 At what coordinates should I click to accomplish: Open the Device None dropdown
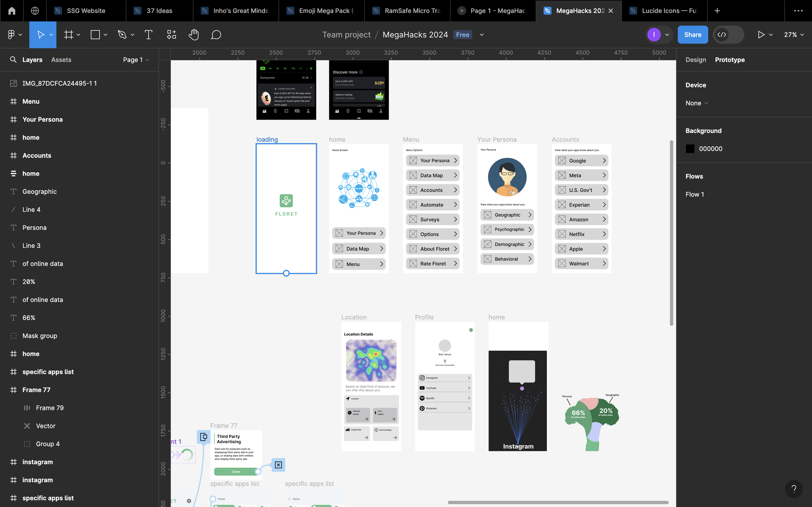(697, 103)
